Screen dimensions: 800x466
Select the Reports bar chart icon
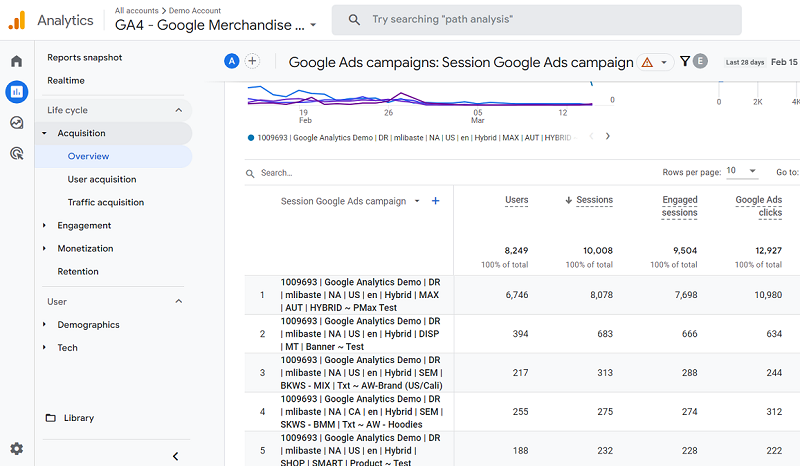16,92
